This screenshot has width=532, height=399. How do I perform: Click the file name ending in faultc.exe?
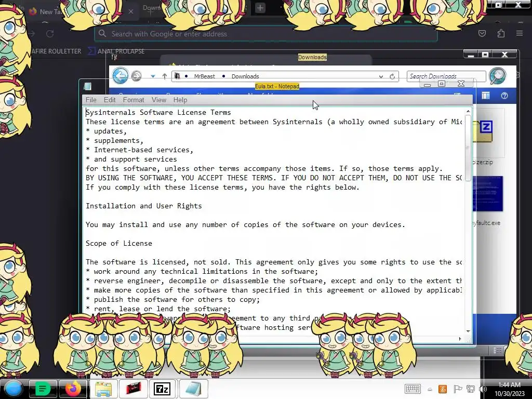coord(486,223)
